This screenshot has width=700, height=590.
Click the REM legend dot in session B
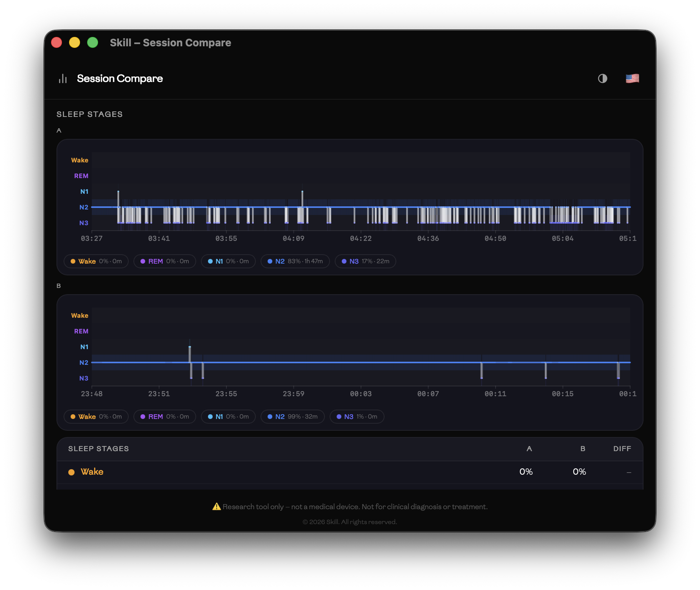coord(142,417)
